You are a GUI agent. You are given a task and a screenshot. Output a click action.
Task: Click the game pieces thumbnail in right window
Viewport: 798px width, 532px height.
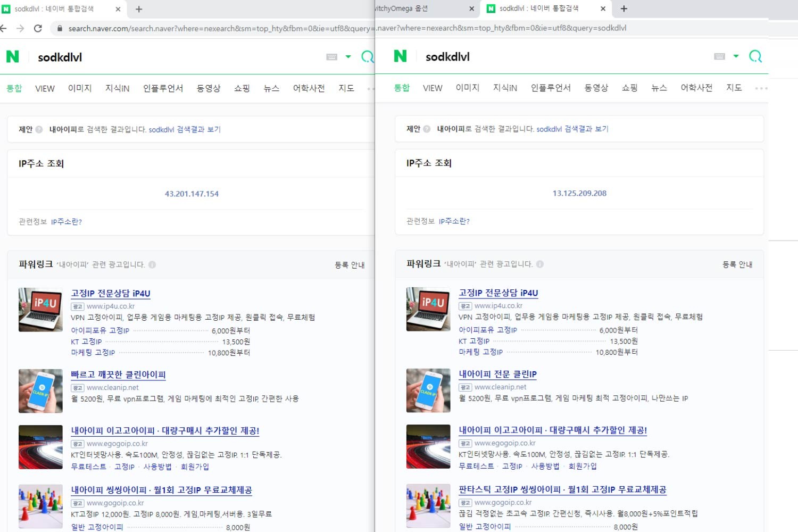(x=428, y=506)
